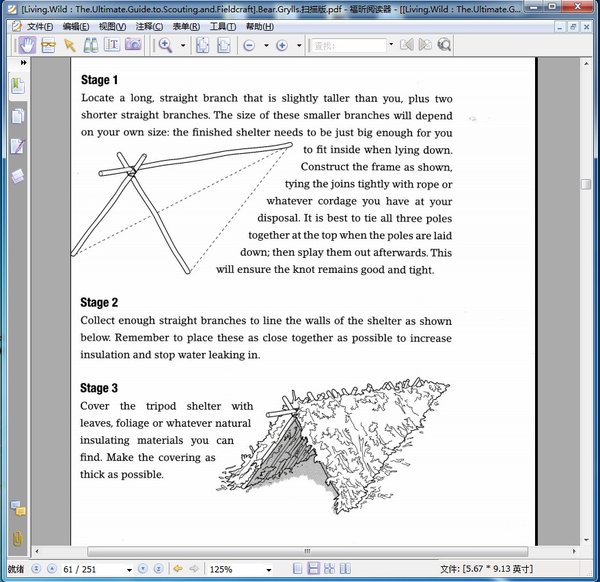Image resolution: width=600 pixels, height=582 pixels.
Task: Expand the 125% zoom level dropdown
Action: click(270, 569)
